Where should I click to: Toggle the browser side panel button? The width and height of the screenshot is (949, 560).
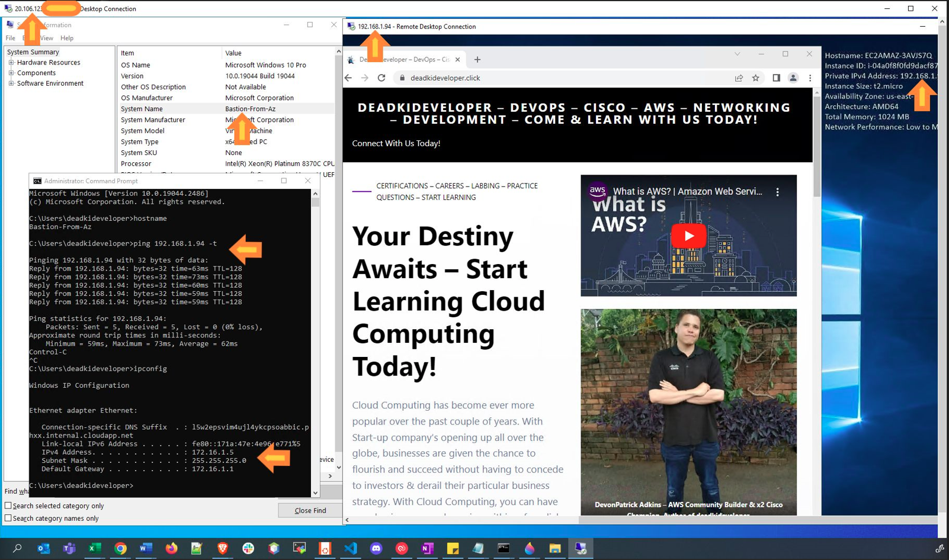[x=776, y=78]
